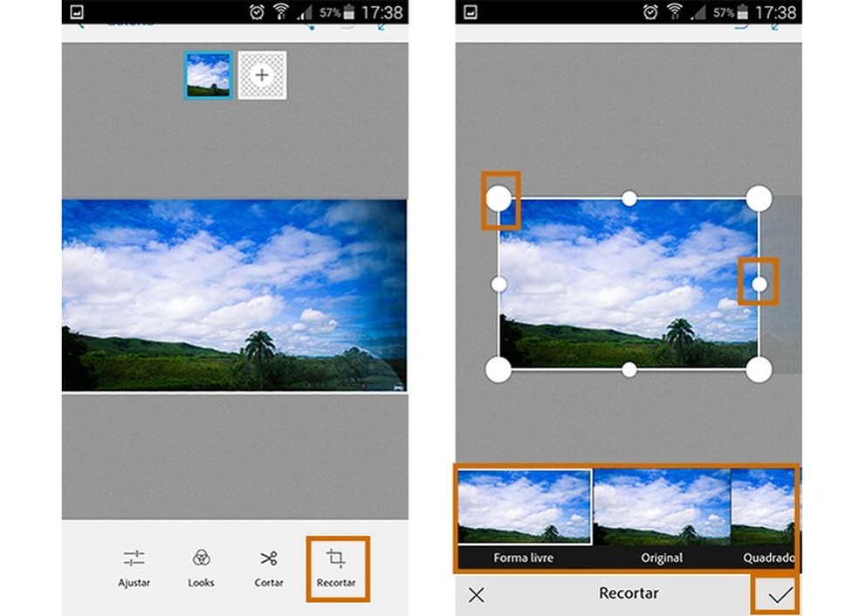Image resolution: width=859 pixels, height=616 pixels.
Task: Click the top-right crop corner handle
Action: click(759, 198)
